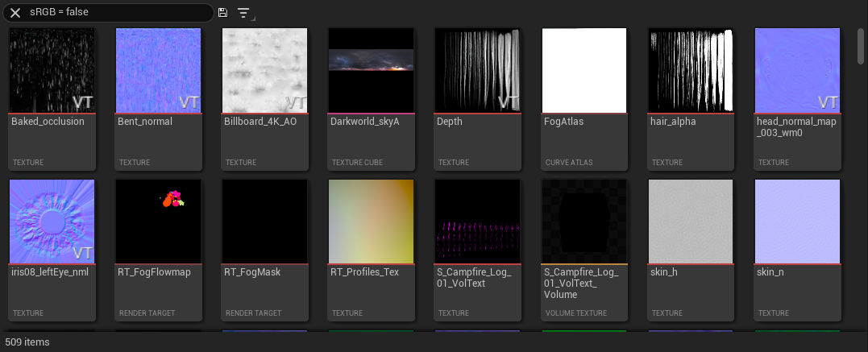Select the FogAtlas curve atlas
868x352 pixels.
[x=584, y=71]
